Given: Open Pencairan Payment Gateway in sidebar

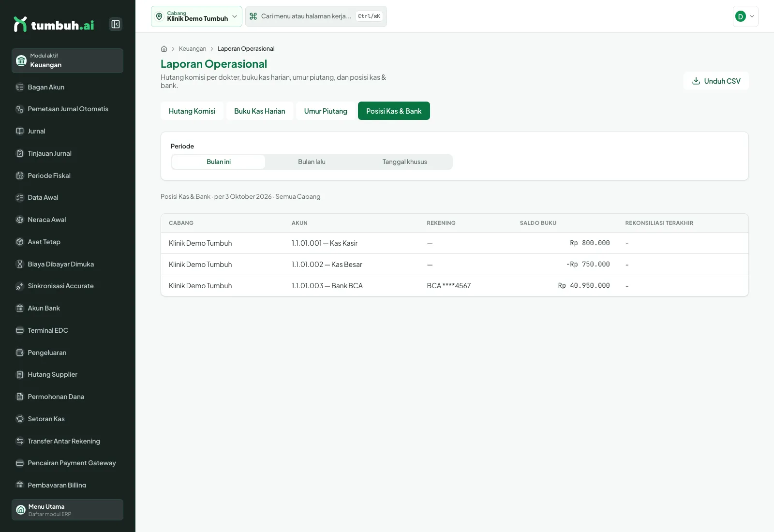Looking at the screenshot, I should [67, 463].
